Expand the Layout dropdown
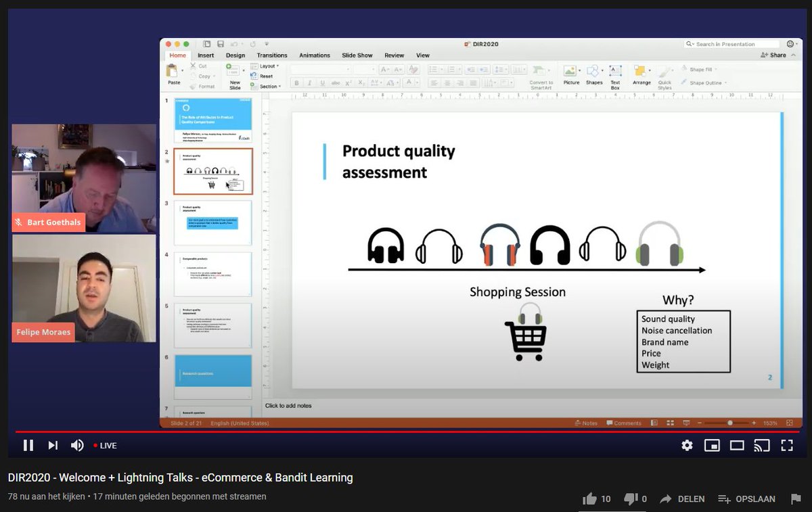This screenshot has width=812, height=512. (x=265, y=66)
